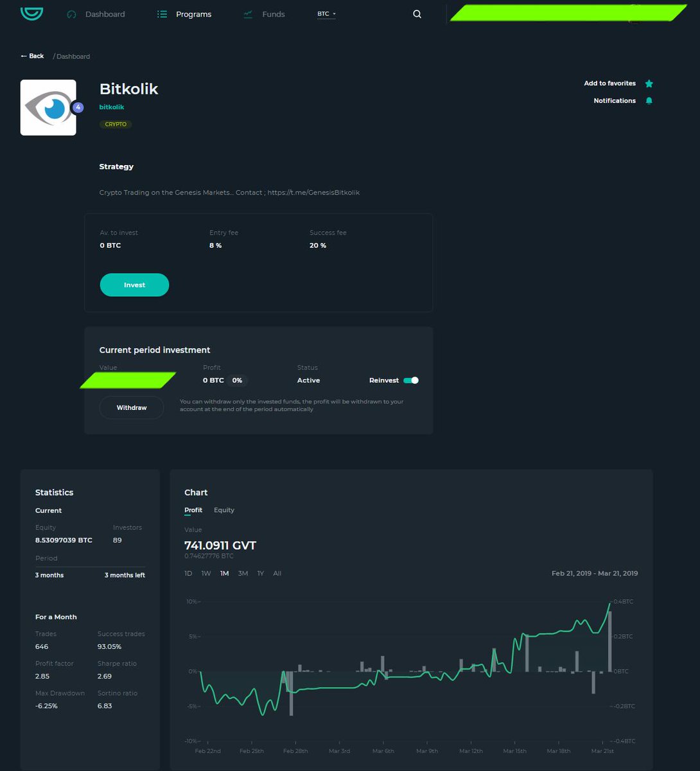Viewport: 700px width, 771px height.
Task: Click the Funds chart icon
Action: click(248, 14)
